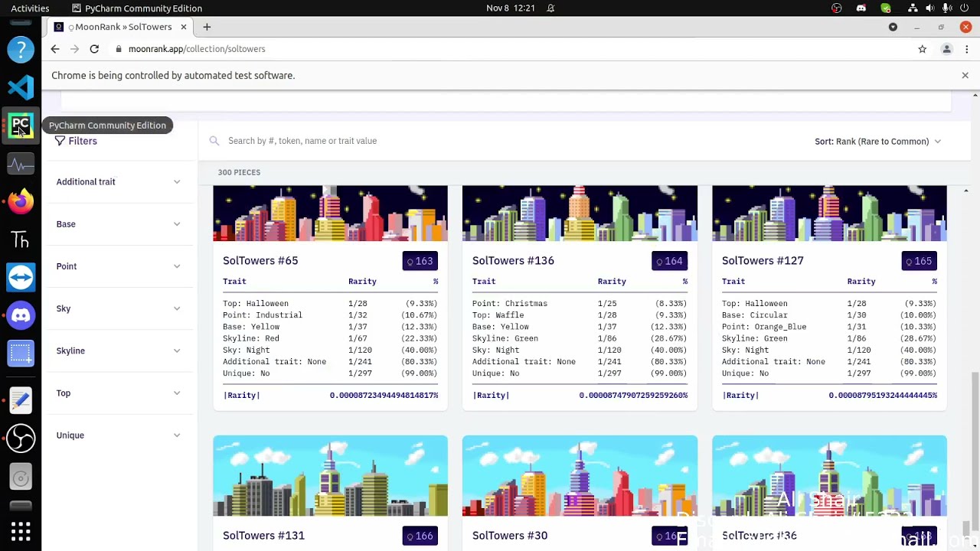Open SolTowers #65 image

[330, 213]
